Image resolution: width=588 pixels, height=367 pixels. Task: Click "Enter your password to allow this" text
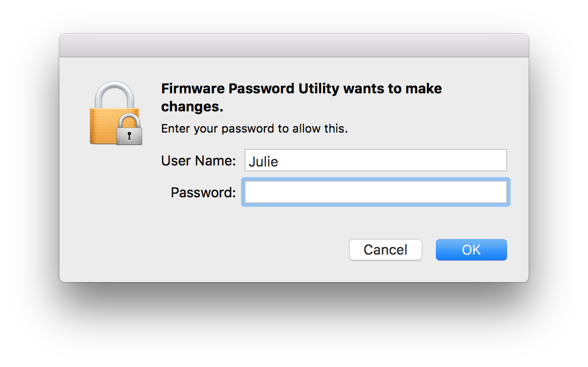click(x=254, y=129)
